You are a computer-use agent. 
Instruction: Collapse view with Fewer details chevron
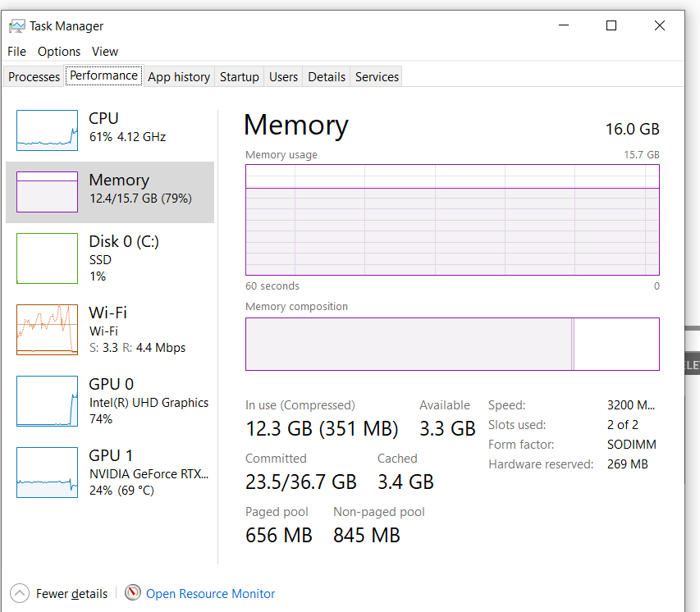click(18, 593)
